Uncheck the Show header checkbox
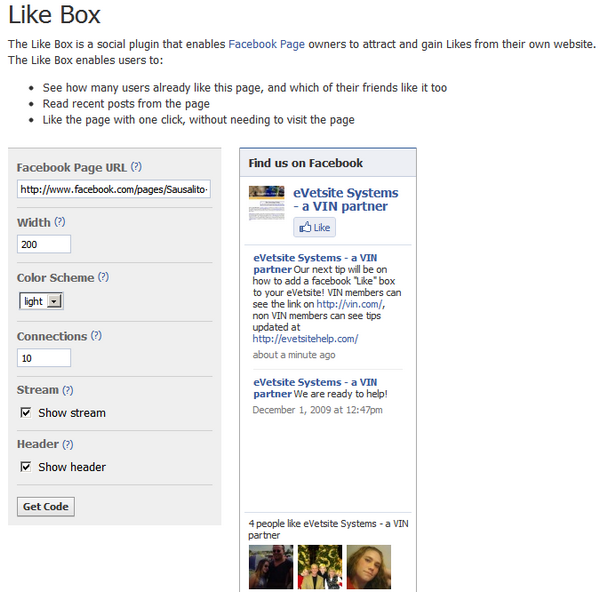Image resolution: width=600 pixels, height=592 pixels. coord(26,466)
